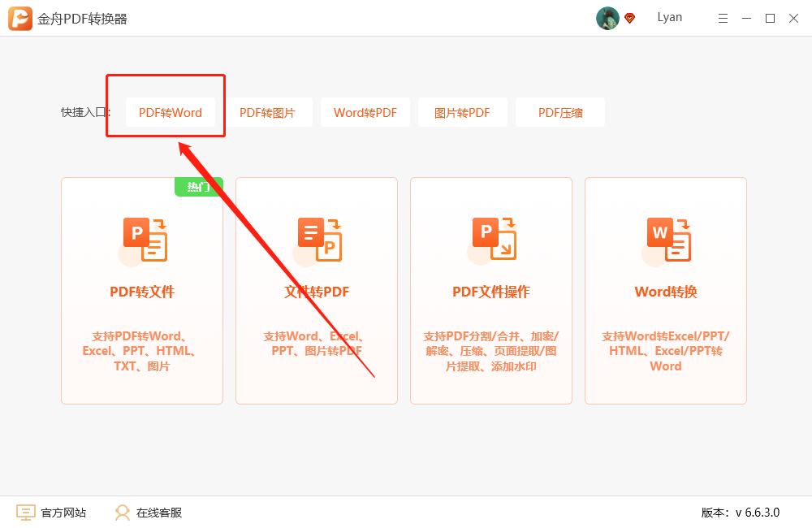
Task: Open the user avatar profile picture
Action: click(607, 18)
